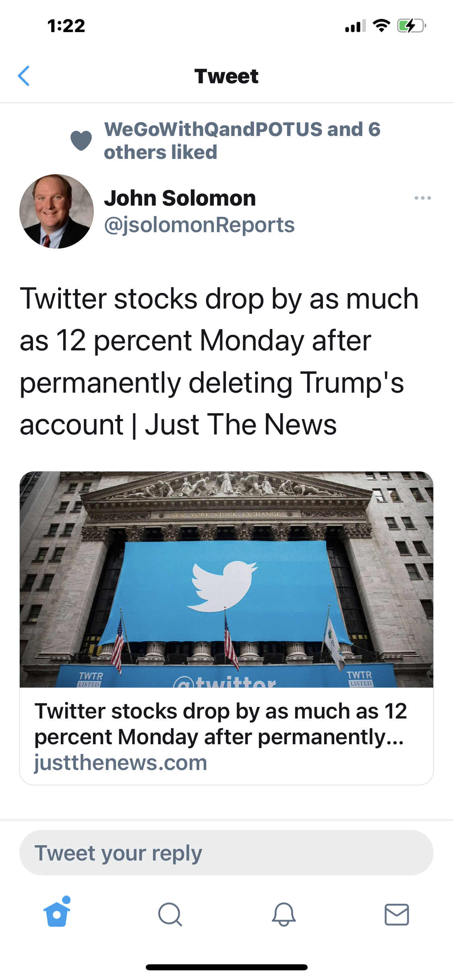
Task: View John Solomon's profile picture
Action: 56,211
